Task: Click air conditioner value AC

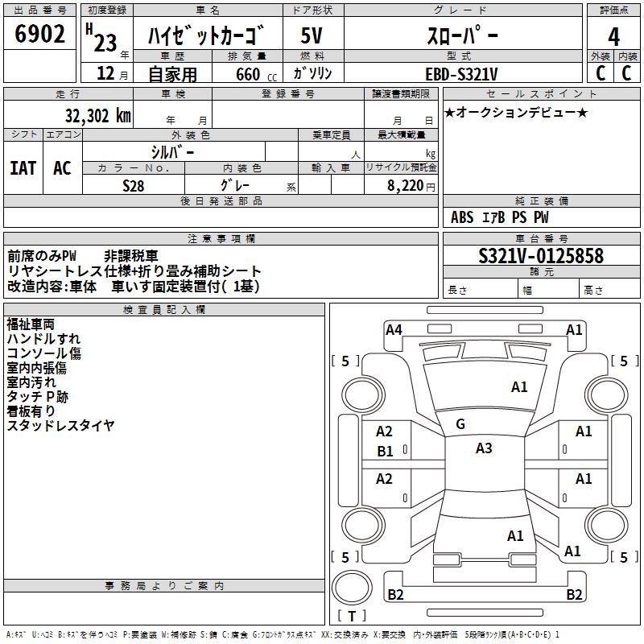Action: pos(63,168)
